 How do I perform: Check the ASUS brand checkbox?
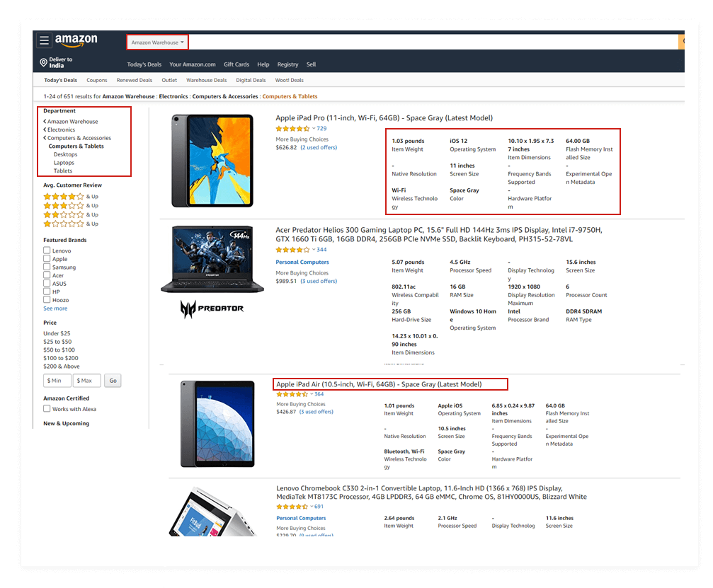47,283
